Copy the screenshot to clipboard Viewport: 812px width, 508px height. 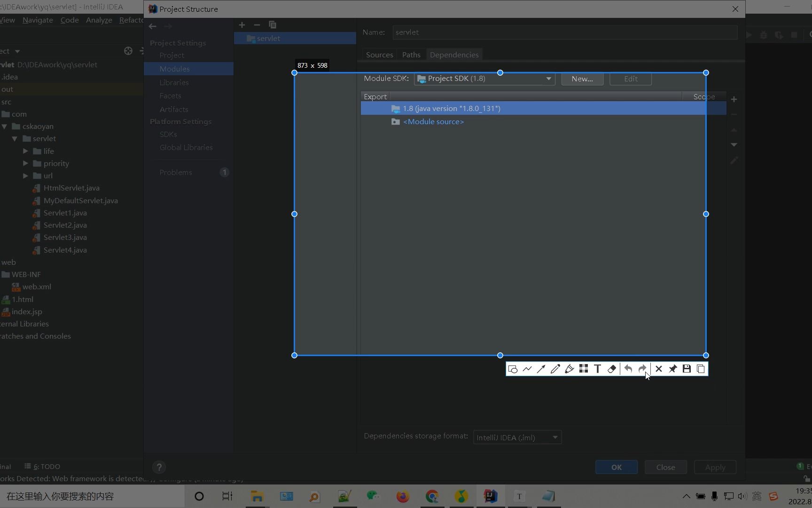(x=701, y=369)
